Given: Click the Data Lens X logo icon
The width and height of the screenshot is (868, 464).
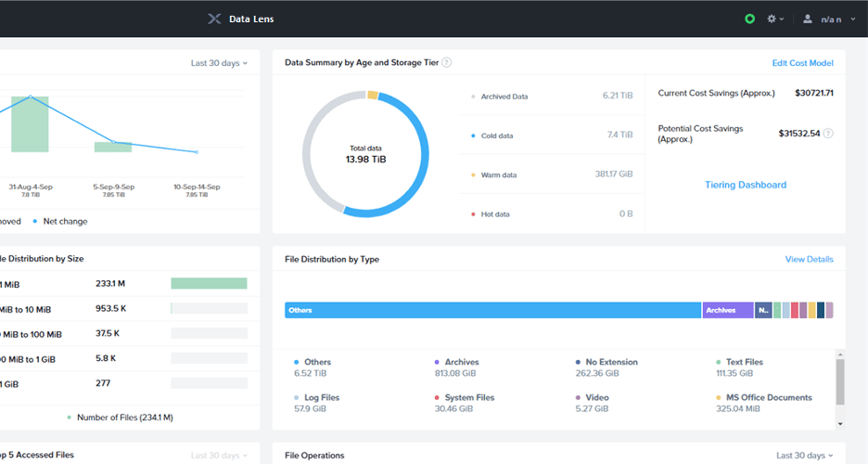Looking at the screenshot, I should 214,19.
